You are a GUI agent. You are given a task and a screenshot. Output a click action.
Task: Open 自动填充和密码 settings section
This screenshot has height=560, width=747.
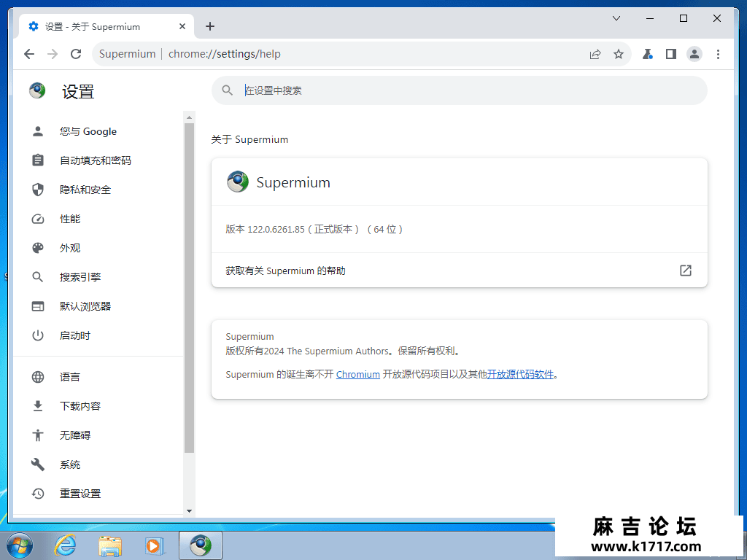(98, 160)
